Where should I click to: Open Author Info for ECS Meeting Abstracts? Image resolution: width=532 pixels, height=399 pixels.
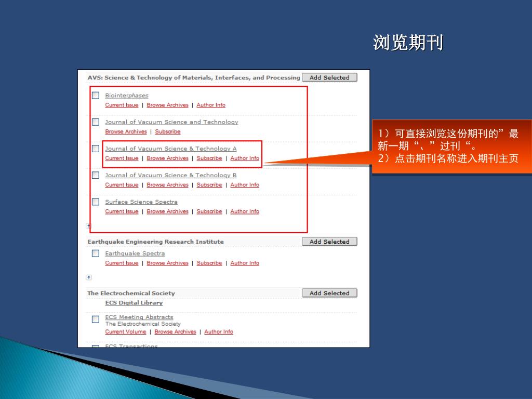click(x=219, y=331)
